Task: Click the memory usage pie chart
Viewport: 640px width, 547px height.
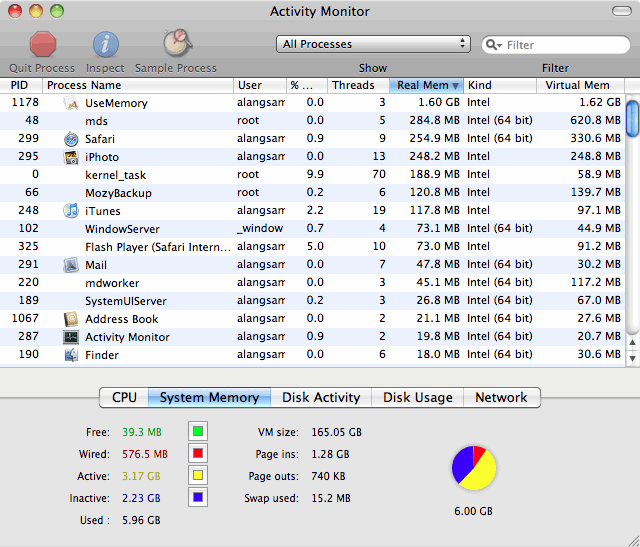Action: (473, 468)
